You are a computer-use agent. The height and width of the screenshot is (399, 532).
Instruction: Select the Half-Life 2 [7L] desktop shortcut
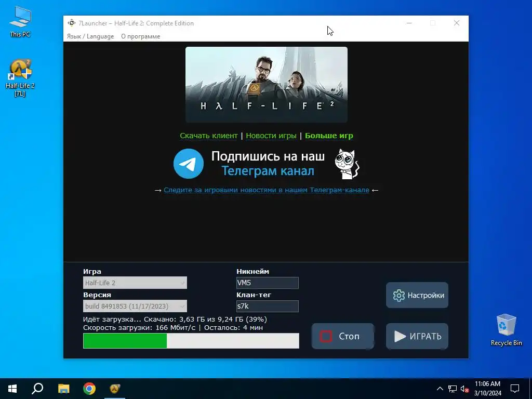point(20,78)
